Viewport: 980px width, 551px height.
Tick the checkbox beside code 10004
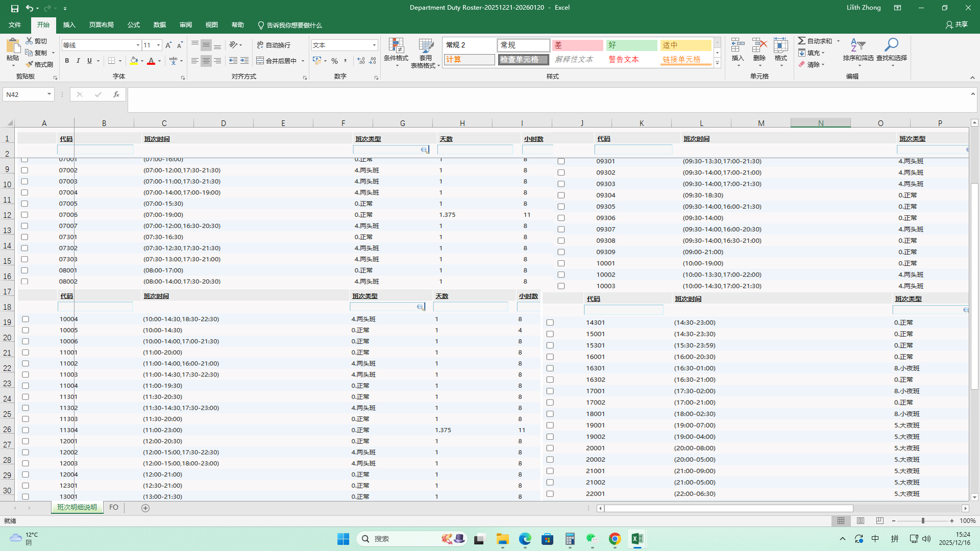pyautogui.click(x=26, y=319)
